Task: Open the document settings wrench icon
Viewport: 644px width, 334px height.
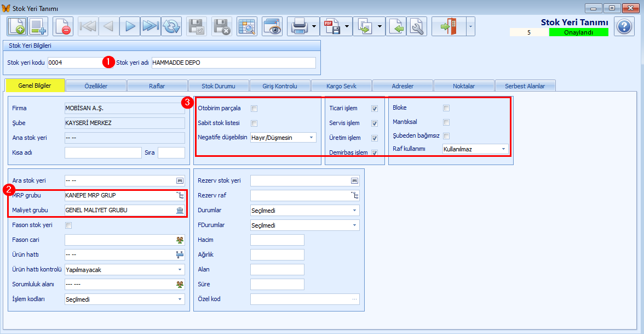Action: click(x=417, y=27)
